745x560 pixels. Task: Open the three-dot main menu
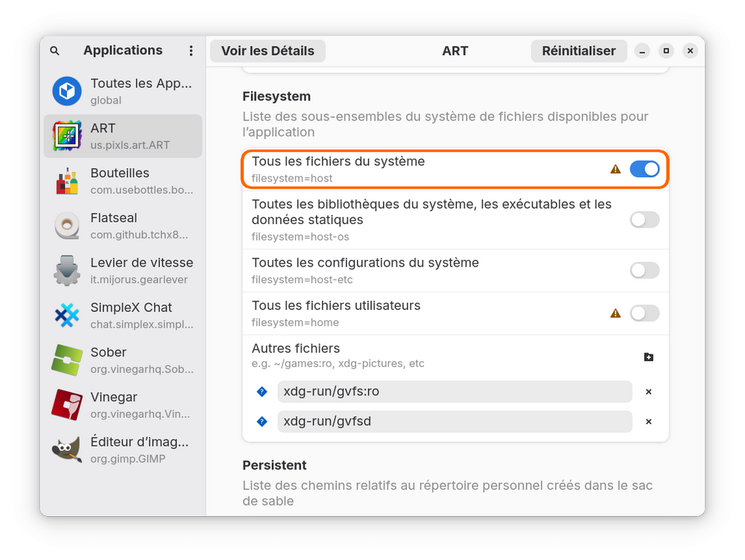(x=191, y=51)
